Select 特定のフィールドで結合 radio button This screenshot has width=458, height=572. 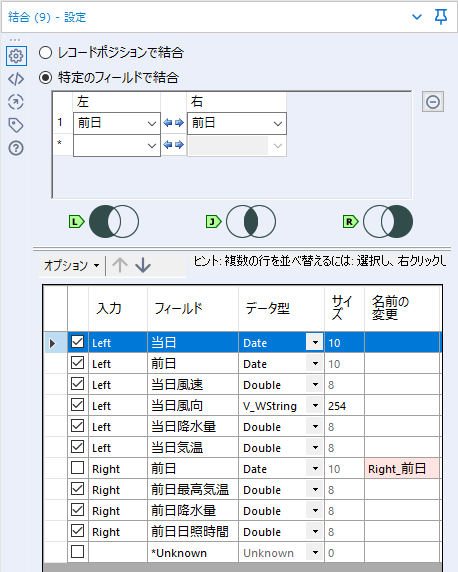46,78
